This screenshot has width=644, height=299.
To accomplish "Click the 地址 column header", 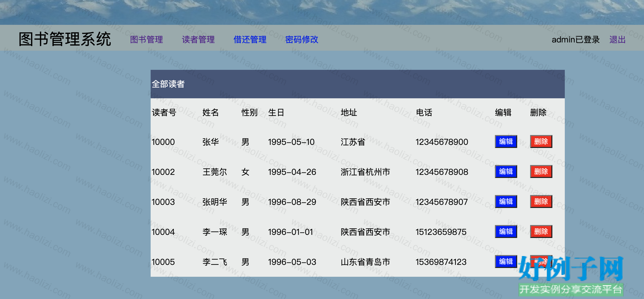I will coord(349,113).
